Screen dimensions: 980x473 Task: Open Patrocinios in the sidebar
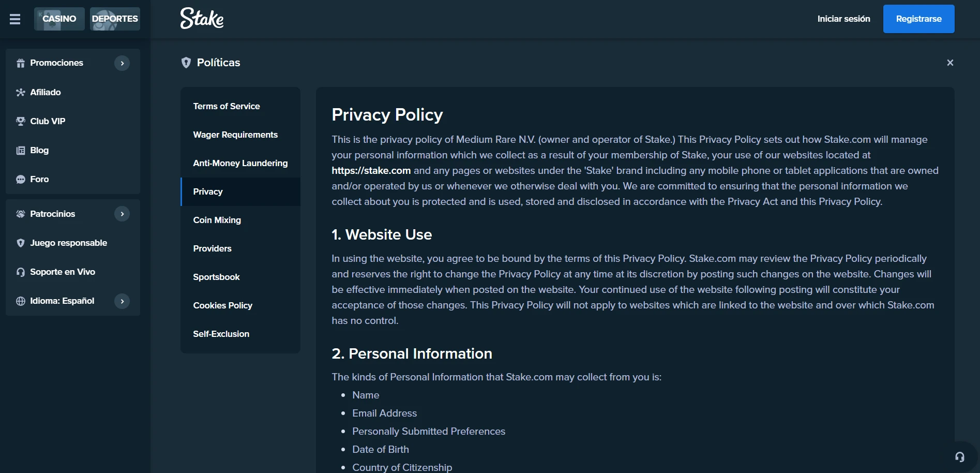click(52, 214)
